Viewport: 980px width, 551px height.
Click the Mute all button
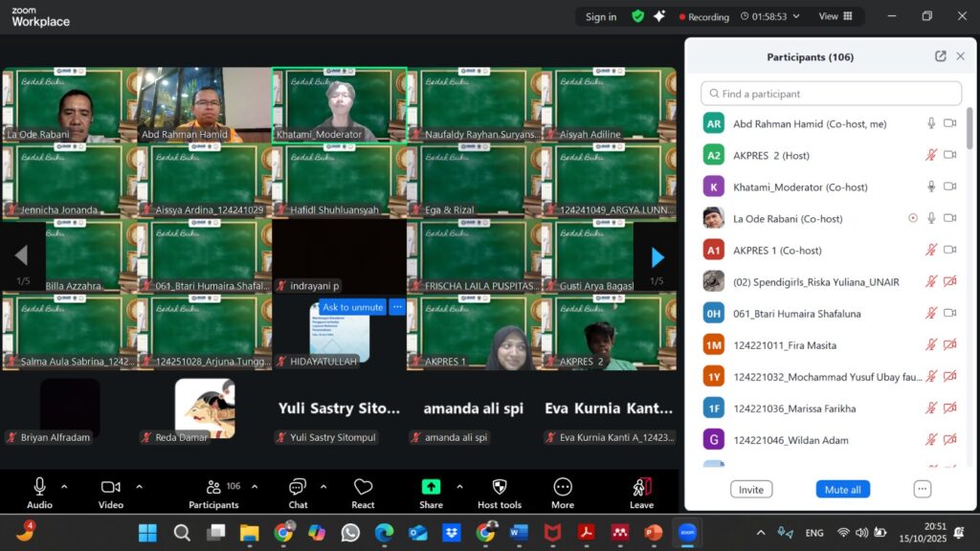(x=842, y=489)
